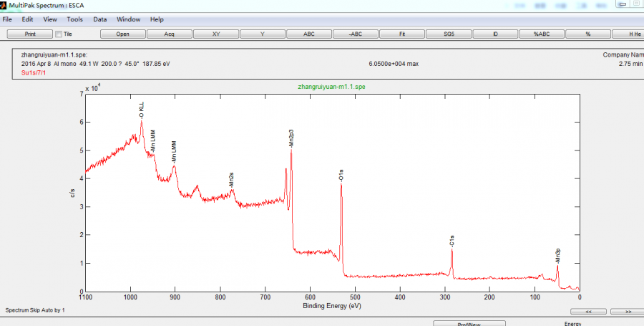Click the >> navigation button

pos(628,312)
